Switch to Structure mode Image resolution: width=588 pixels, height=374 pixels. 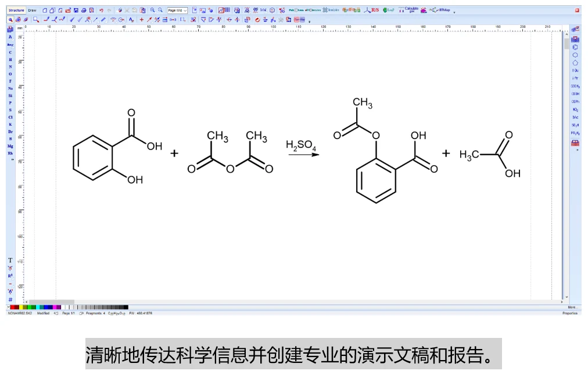pos(16,10)
